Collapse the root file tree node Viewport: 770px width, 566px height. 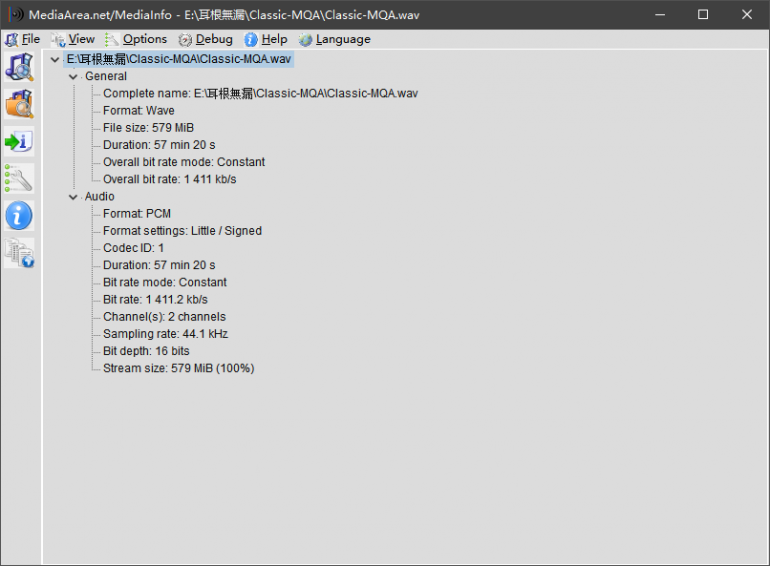[55, 59]
